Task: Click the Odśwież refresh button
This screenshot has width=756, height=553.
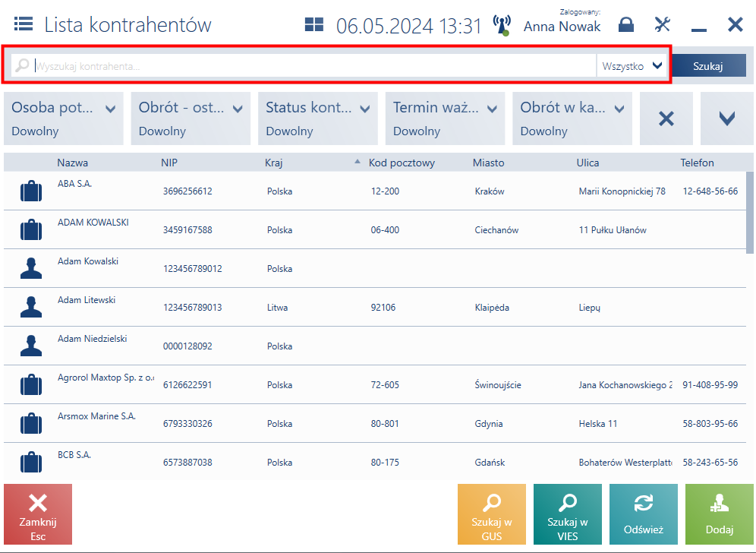Action: coord(644,514)
